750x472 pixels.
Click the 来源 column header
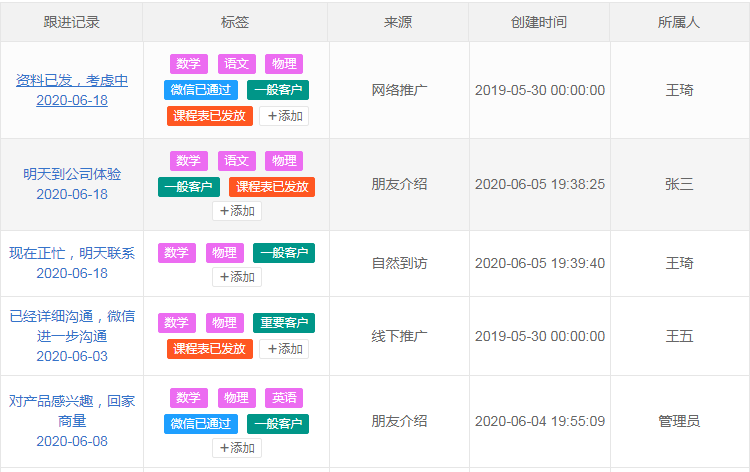pos(398,22)
